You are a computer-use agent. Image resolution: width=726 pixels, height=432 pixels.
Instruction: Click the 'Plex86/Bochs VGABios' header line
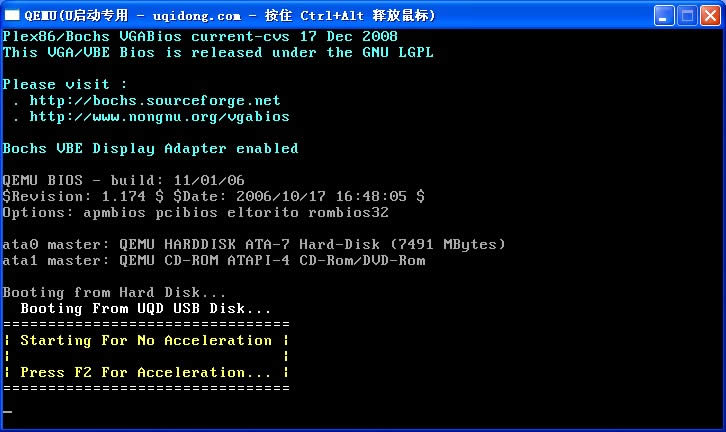[x=200, y=36]
